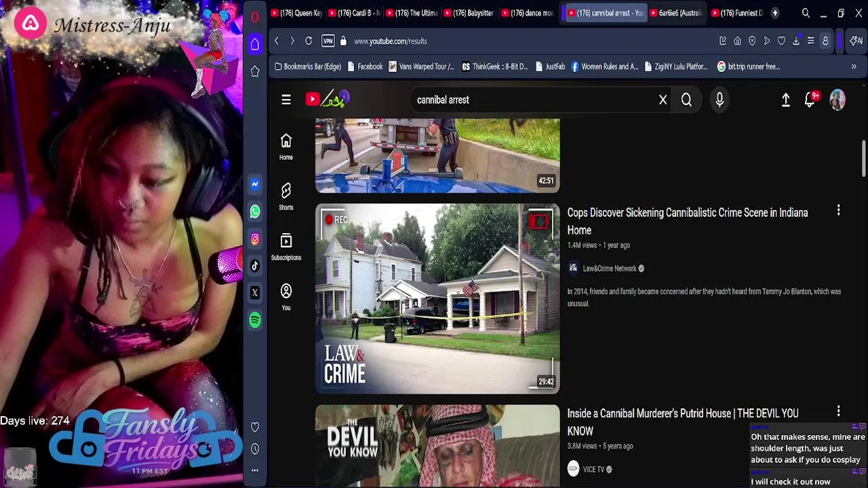Take a snapshot with the camera icon

tap(738, 41)
